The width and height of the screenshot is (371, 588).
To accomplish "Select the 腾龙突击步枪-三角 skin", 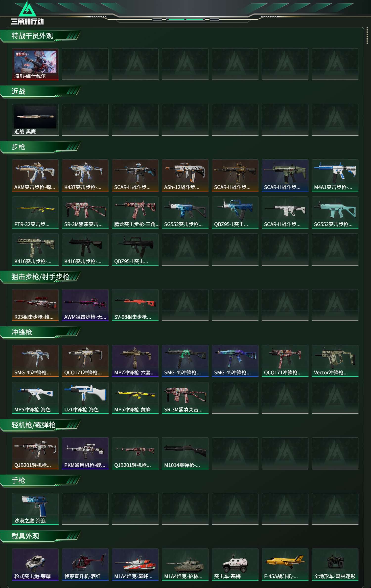I will (x=135, y=212).
